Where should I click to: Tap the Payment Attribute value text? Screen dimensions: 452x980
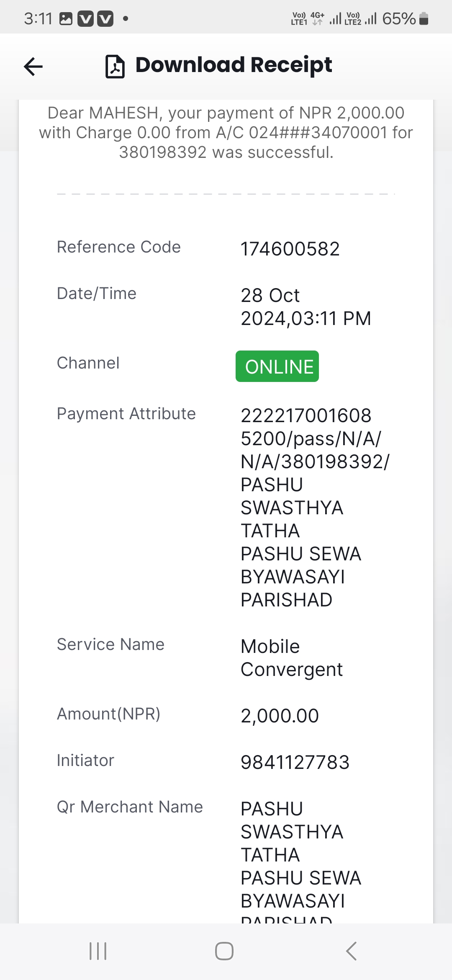tap(315, 508)
